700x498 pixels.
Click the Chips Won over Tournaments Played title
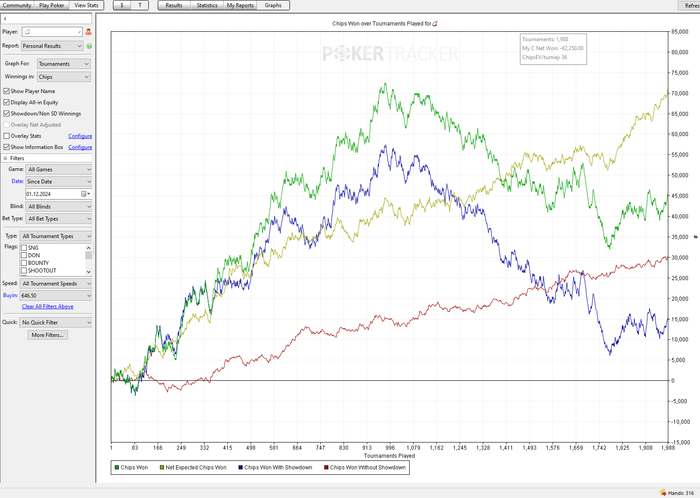[382, 24]
